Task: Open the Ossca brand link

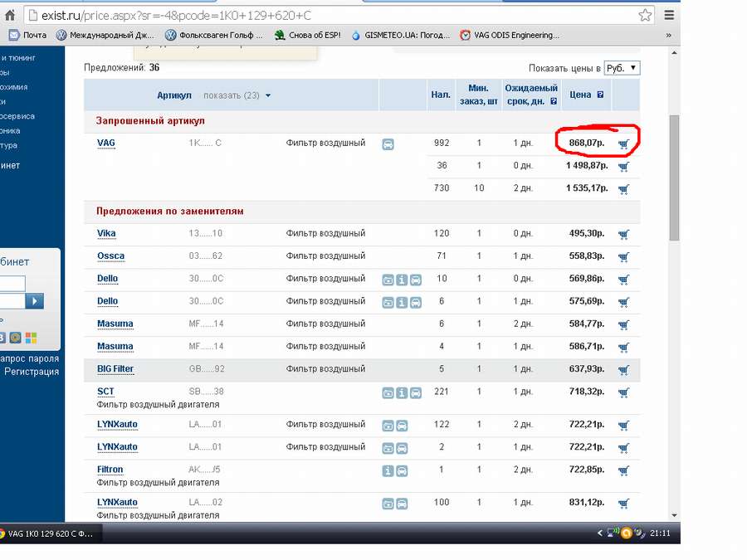Action: click(x=110, y=256)
